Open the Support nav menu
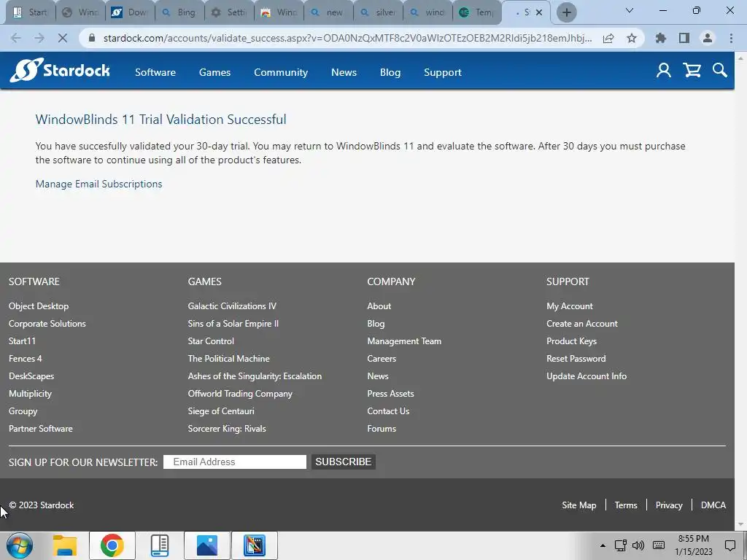This screenshot has height=560, width=747. [443, 72]
